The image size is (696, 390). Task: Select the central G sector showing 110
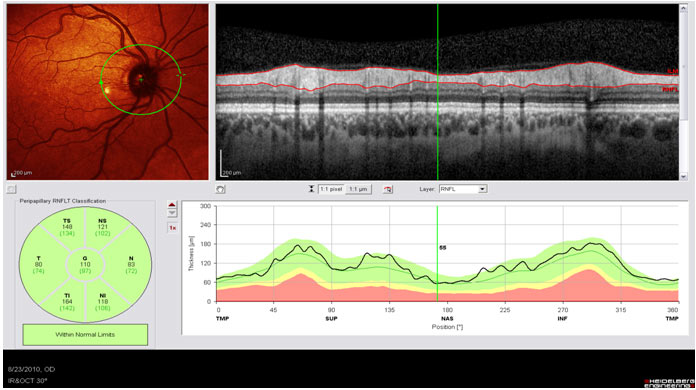85,264
